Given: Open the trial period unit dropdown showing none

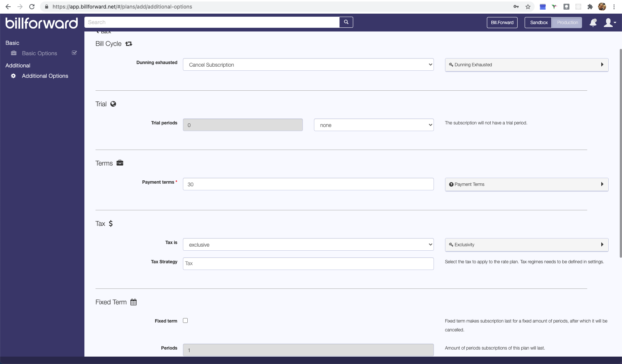Looking at the screenshot, I should (374, 125).
